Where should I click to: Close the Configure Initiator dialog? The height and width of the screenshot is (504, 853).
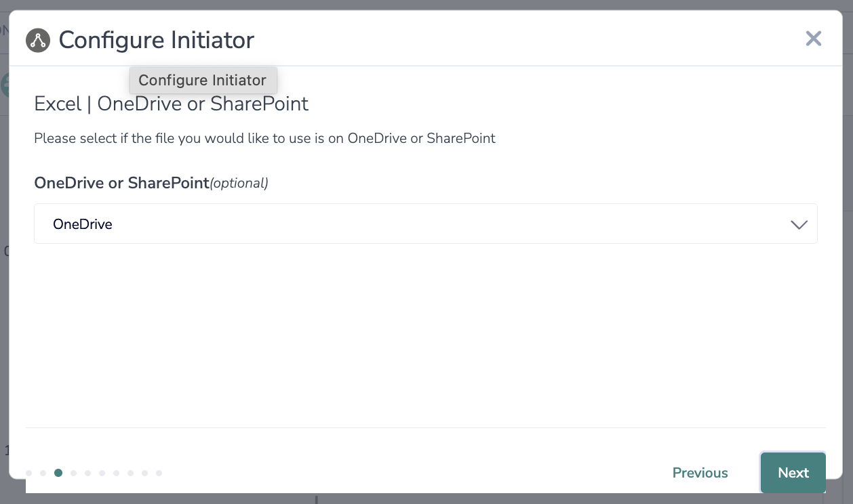tap(813, 39)
